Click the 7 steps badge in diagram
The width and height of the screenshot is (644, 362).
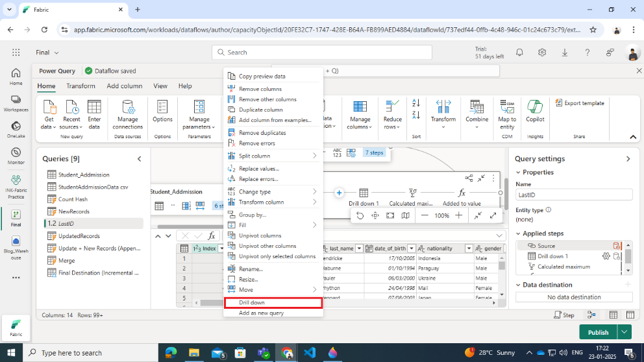pyautogui.click(x=374, y=152)
